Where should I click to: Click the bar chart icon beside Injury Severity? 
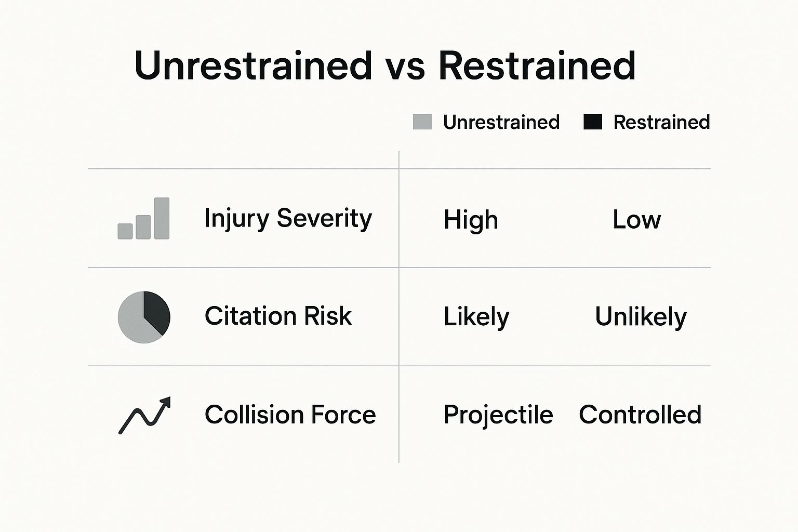tap(144, 219)
